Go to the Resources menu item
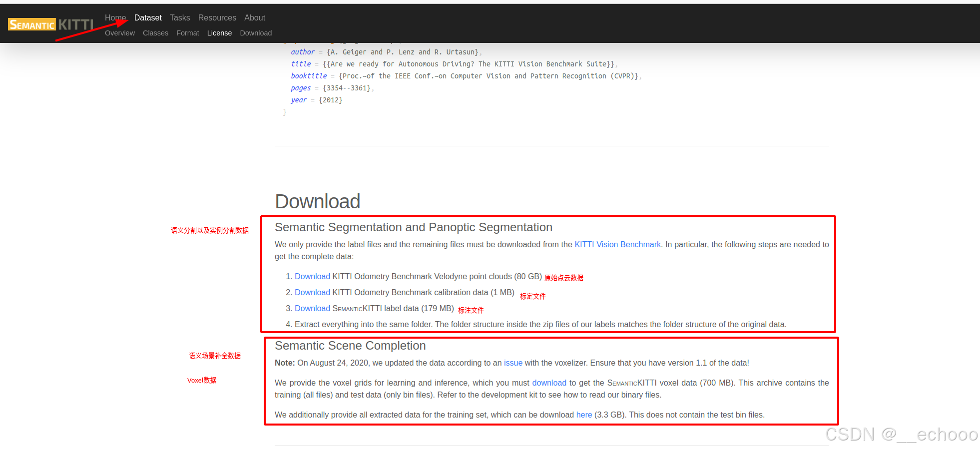Screen dimensions: 980x451 (x=217, y=17)
